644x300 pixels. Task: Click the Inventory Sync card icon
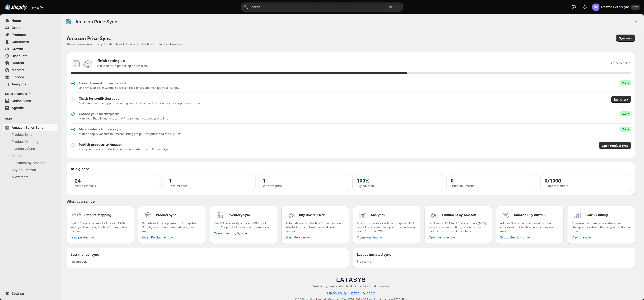[220, 215]
